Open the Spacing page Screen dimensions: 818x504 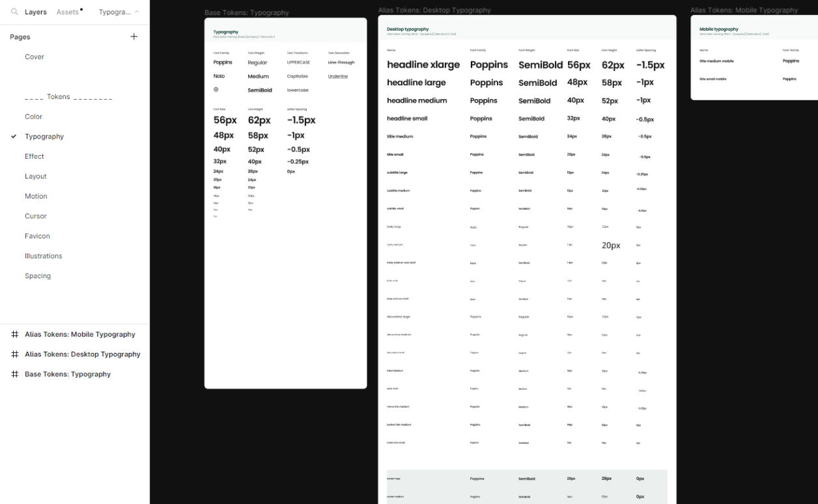(x=38, y=276)
